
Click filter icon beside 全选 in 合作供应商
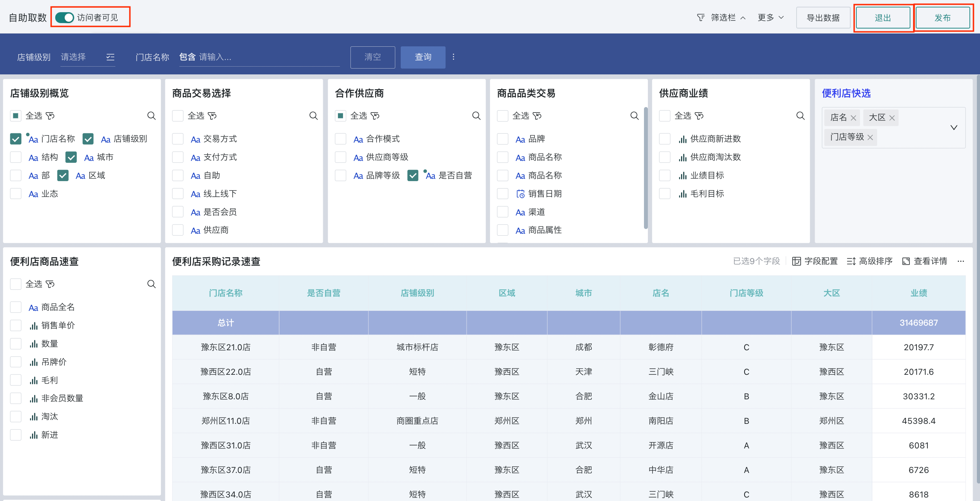(x=375, y=116)
